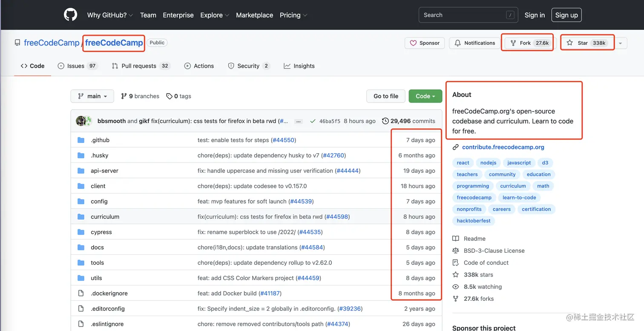Open the Explore navigation dropdown

coord(215,15)
